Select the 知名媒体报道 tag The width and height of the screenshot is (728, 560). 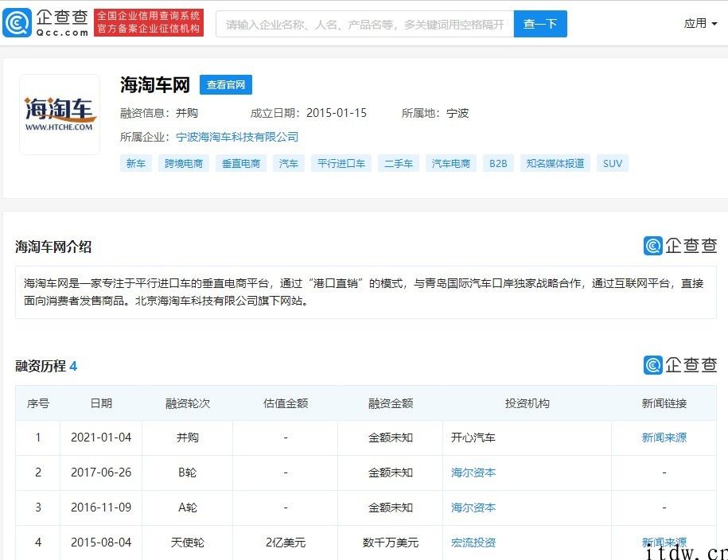pyautogui.click(x=555, y=163)
